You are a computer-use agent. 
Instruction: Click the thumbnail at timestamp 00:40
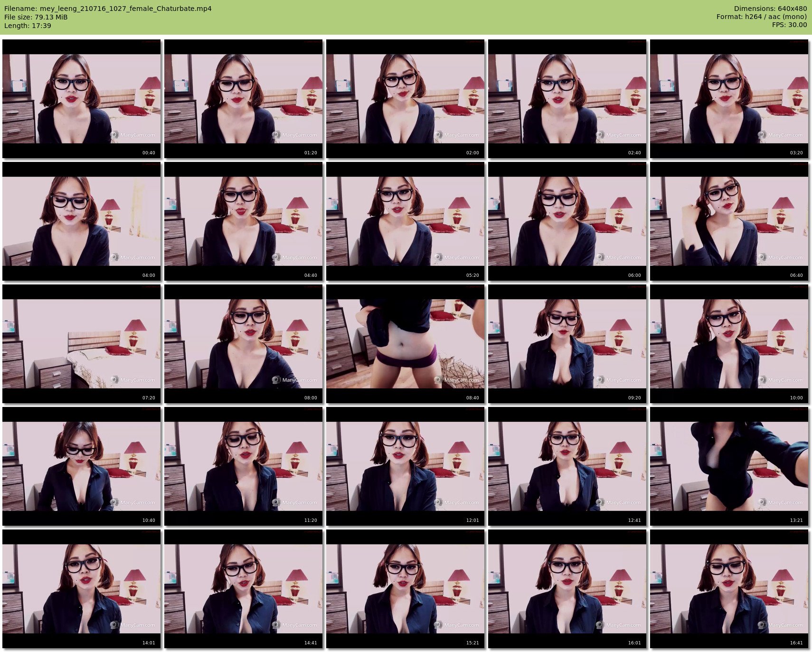coord(81,99)
